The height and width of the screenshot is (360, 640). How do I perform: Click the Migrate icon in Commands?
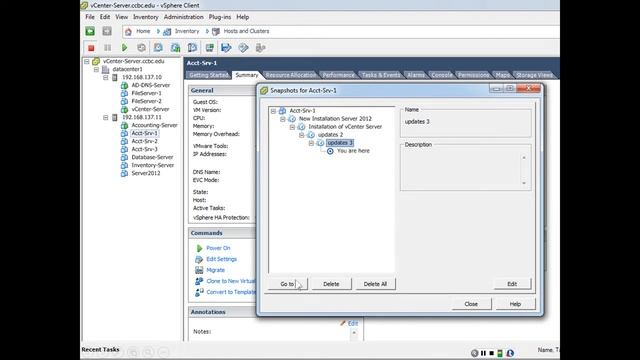199,270
